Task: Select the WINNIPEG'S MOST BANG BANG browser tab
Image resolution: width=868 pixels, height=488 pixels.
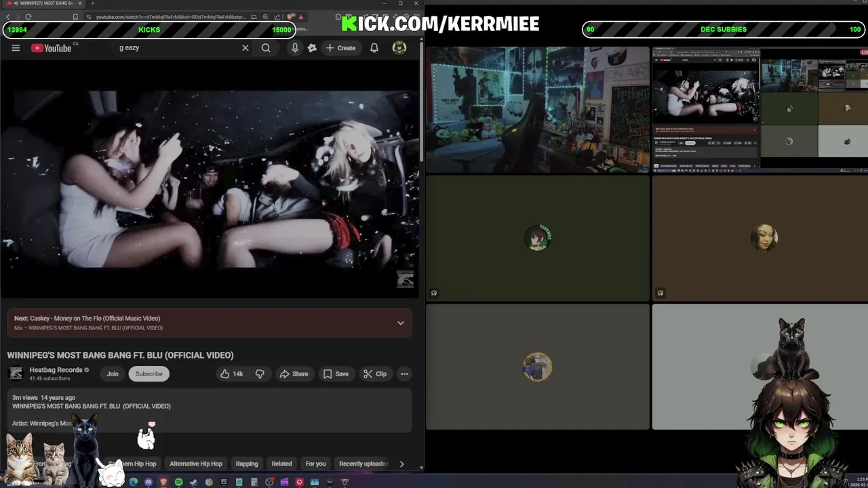Action: [44, 3]
